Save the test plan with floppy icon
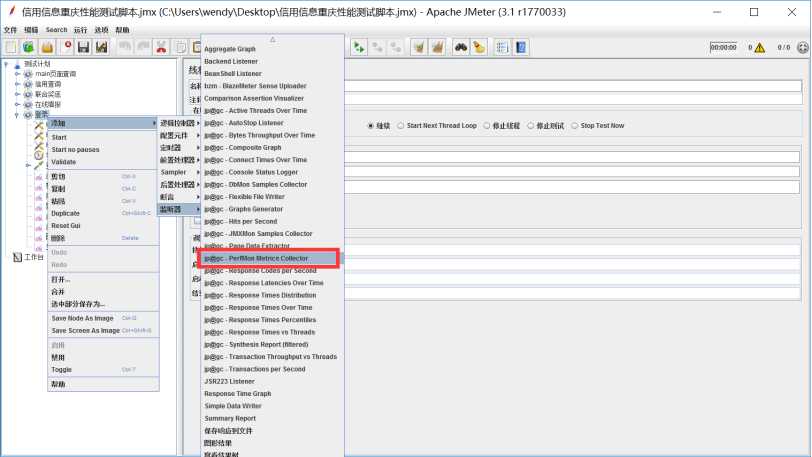The width and height of the screenshot is (812, 457). pyautogui.click(x=83, y=48)
